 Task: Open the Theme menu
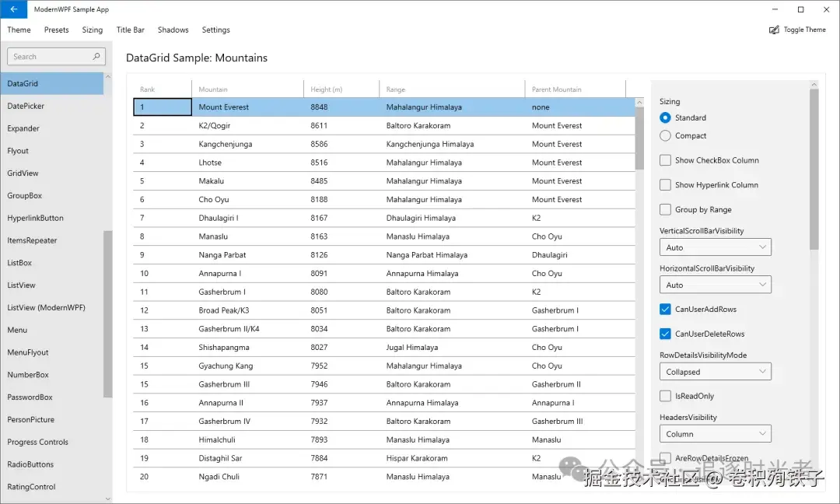tap(19, 30)
